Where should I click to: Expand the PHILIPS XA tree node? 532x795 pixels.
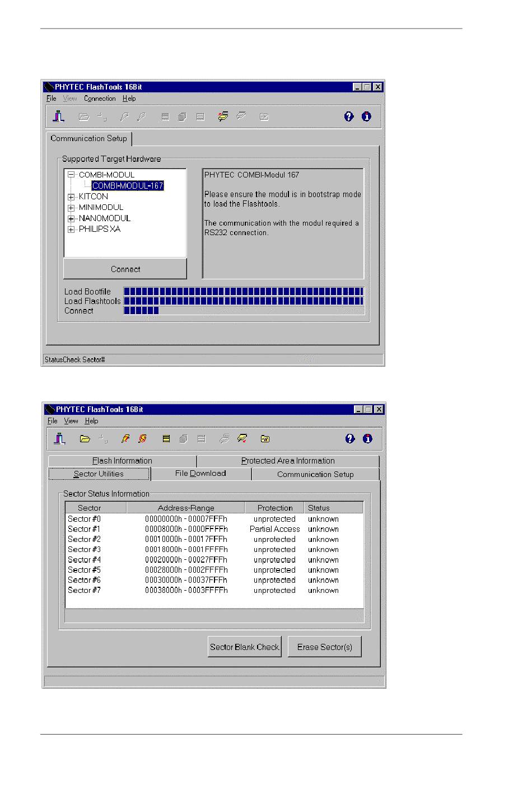coord(71,229)
